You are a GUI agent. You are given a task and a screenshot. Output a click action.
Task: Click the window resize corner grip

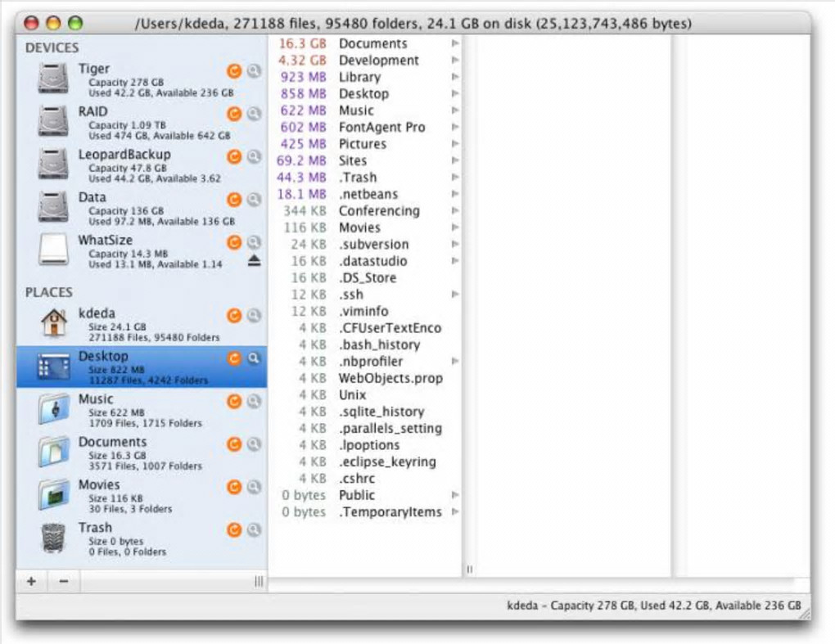pyautogui.click(x=805, y=614)
